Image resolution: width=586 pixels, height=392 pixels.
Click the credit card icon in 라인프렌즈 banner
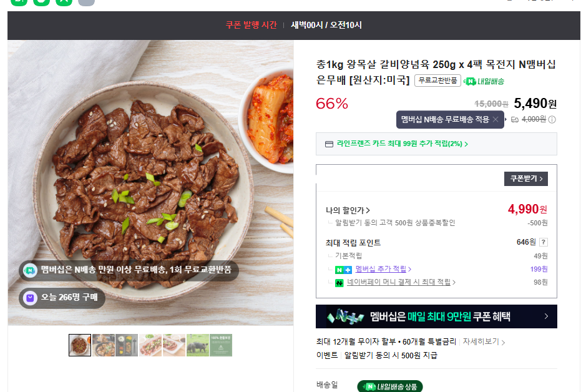click(329, 144)
